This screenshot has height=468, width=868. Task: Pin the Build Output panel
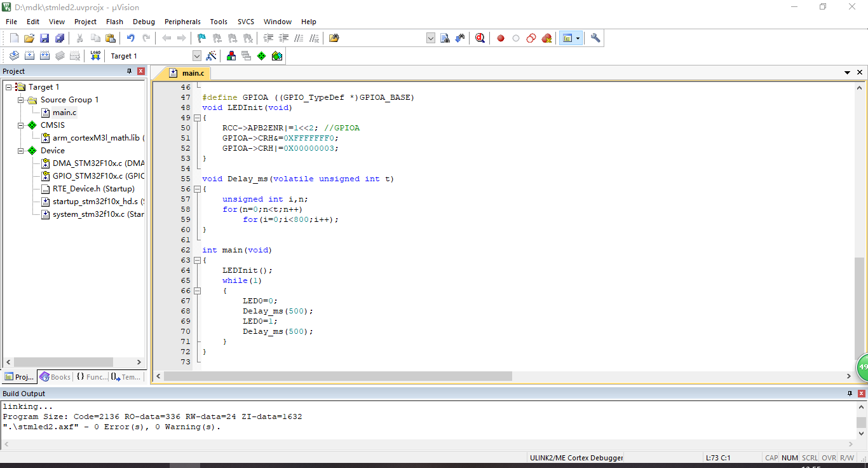coord(850,394)
